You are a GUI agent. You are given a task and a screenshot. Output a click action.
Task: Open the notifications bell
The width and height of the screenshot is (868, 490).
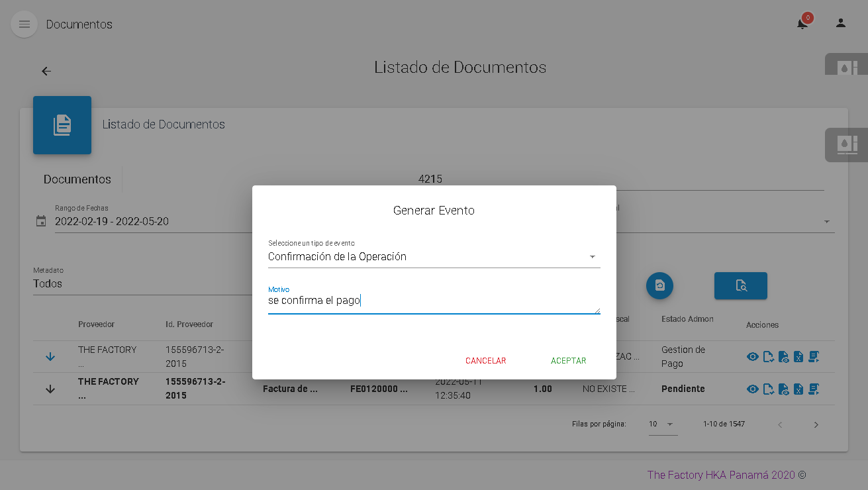(x=802, y=24)
